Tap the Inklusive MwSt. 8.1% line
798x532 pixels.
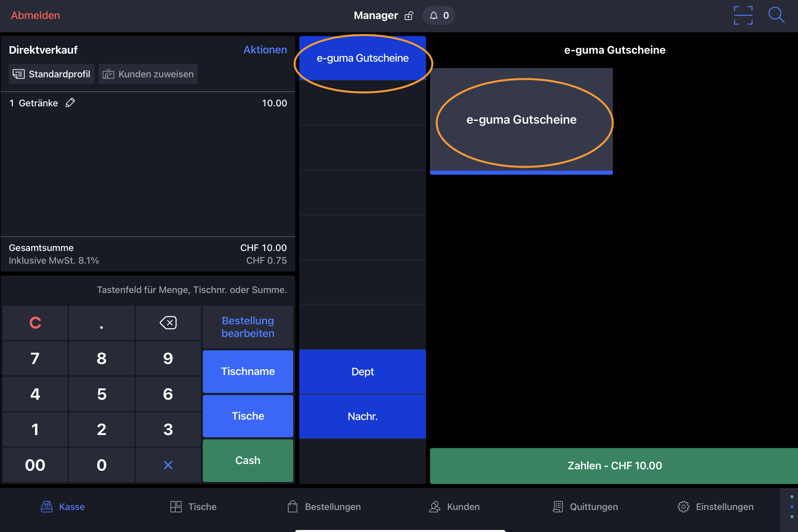(148, 260)
